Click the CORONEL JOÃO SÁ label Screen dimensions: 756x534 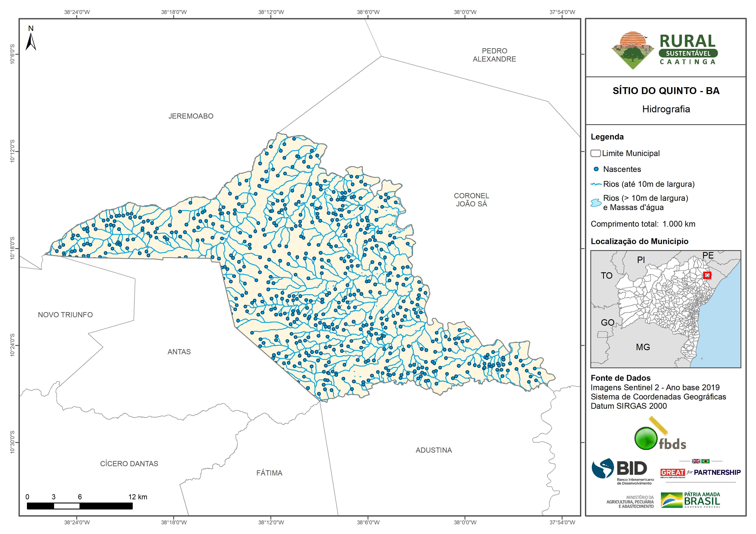(x=471, y=200)
